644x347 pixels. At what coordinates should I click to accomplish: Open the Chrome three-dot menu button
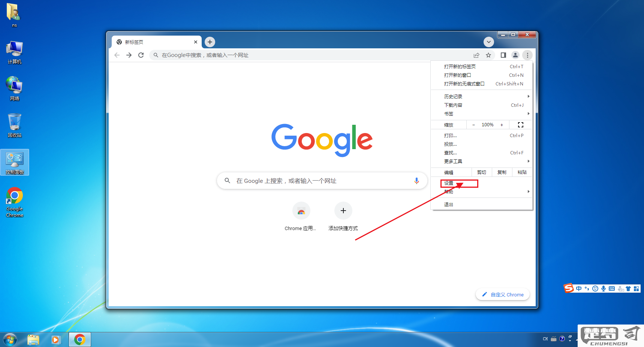[527, 55]
